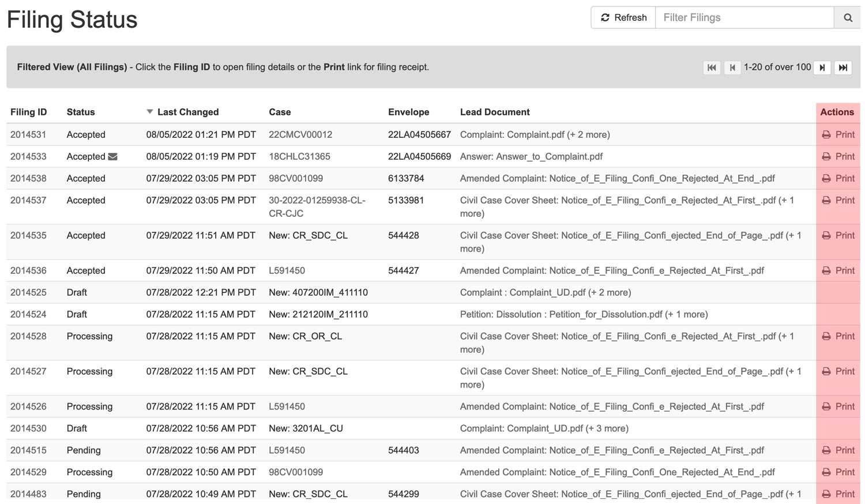Click the Filing Status heading

click(72, 20)
